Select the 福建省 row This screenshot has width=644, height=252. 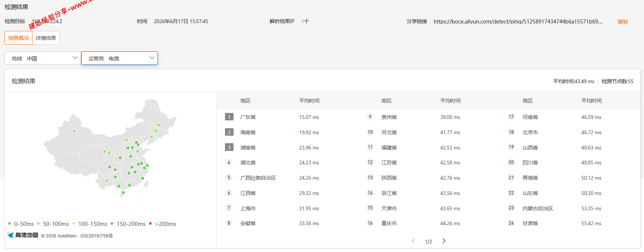click(428, 148)
